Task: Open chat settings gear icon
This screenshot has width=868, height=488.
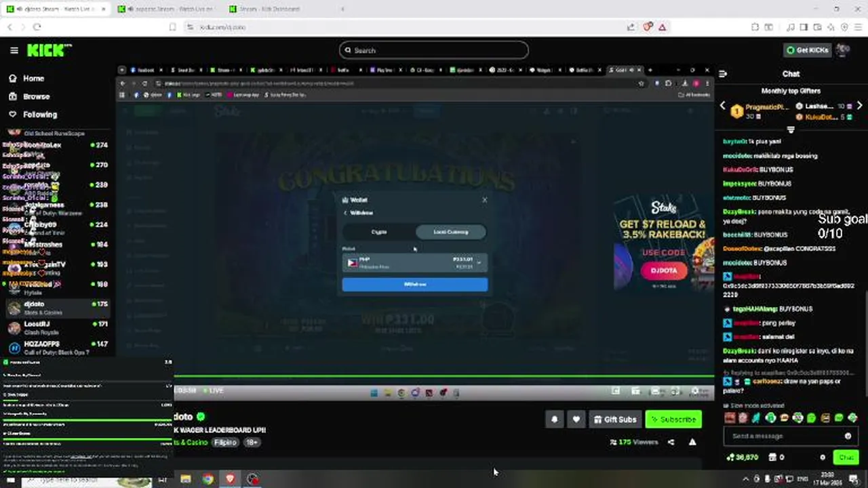Action: pos(823,457)
